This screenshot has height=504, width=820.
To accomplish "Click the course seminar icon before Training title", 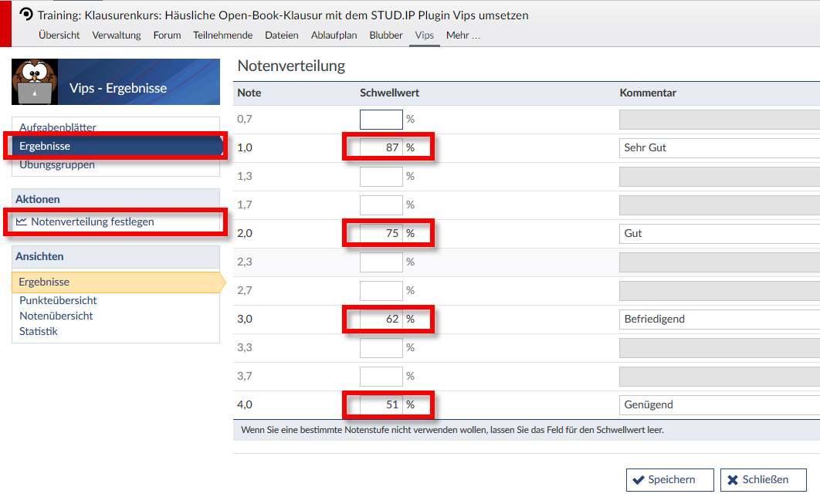I will point(25,15).
